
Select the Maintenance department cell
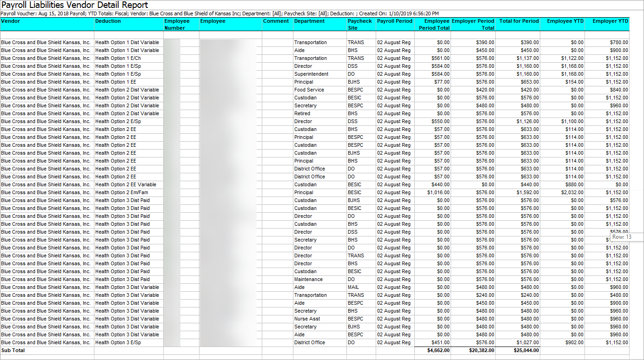[308, 280]
